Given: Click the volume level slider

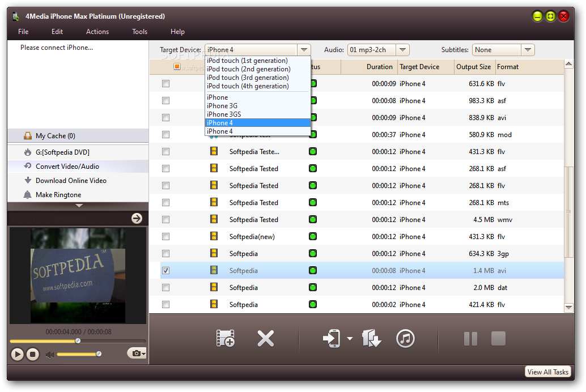Looking at the screenshot, I should tap(79, 354).
